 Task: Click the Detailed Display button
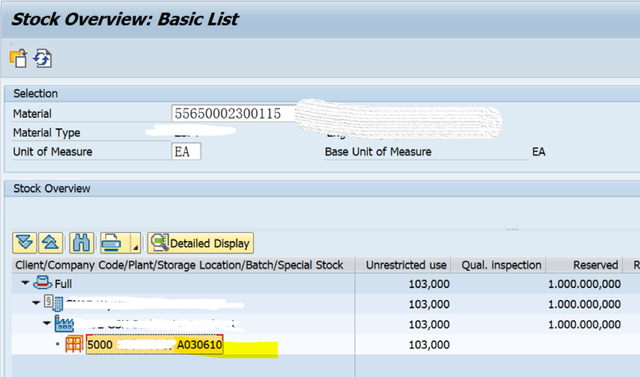pyautogui.click(x=200, y=243)
